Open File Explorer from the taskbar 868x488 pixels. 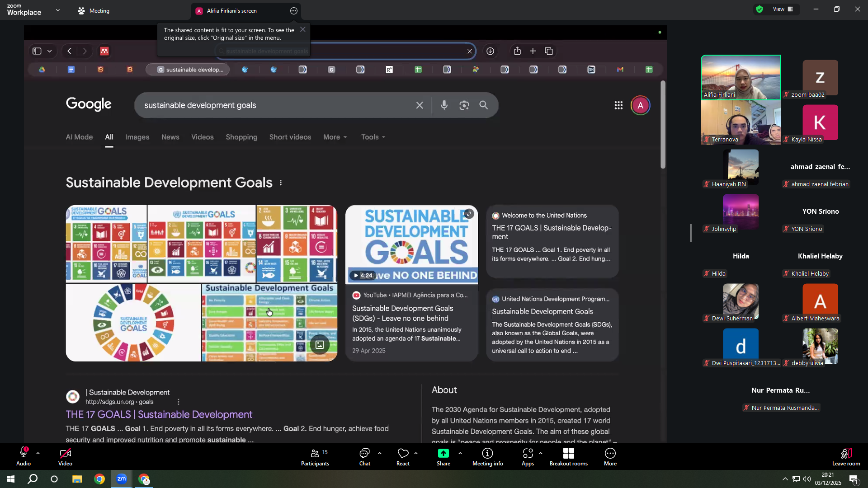(77, 479)
